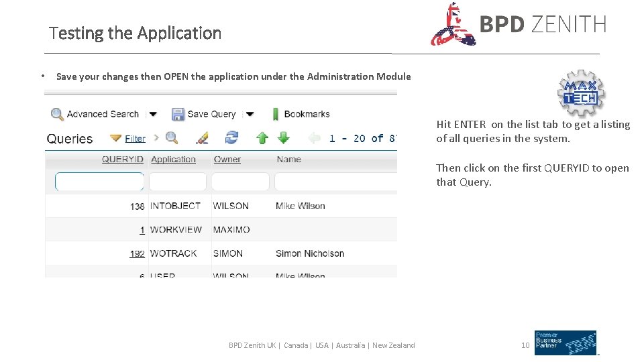644x362 pixels.
Task: Click the 1 - 20 record count text
Action: [363, 139]
